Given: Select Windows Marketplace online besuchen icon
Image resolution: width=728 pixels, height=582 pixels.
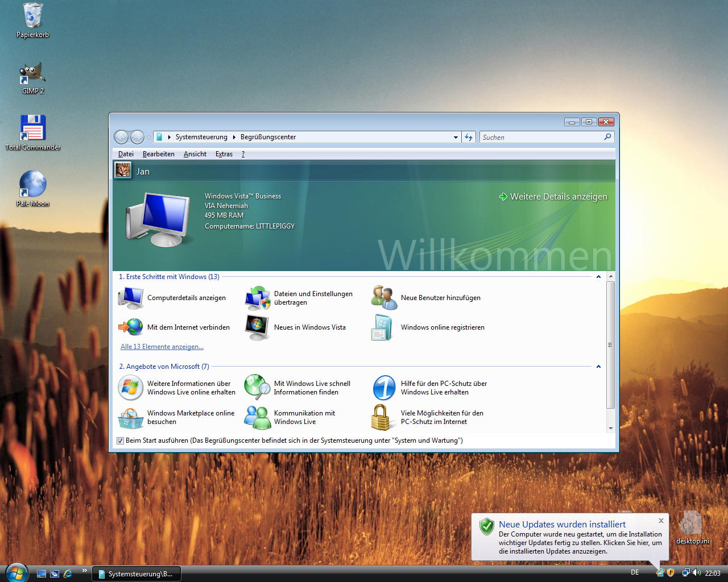Looking at the screenshot, I should [x=131, y=418].
